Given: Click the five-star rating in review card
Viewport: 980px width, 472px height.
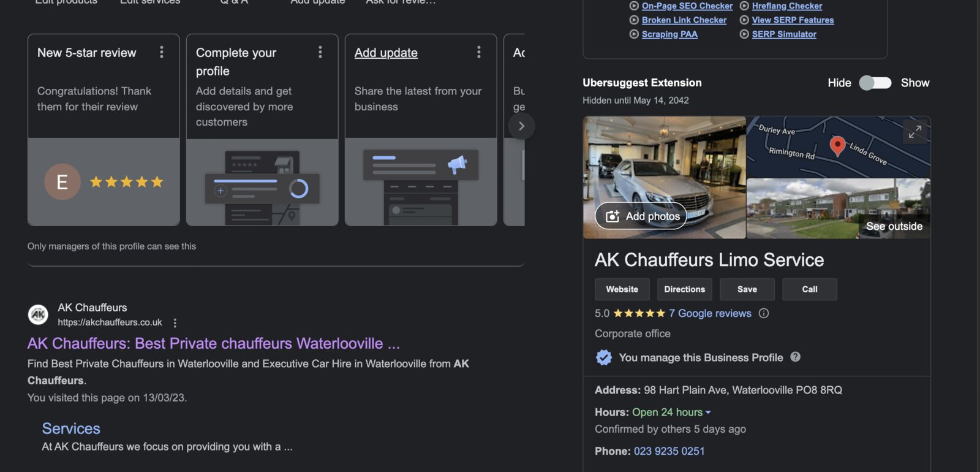Looking at the screenshot, I should pos(127,181).
